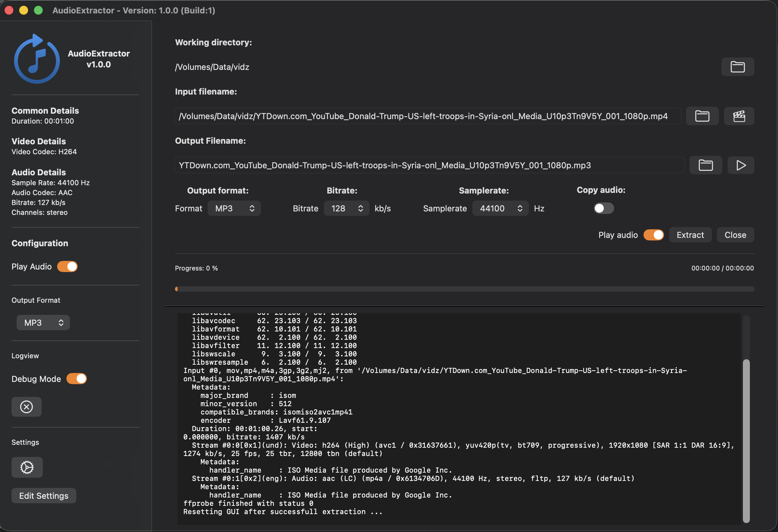
Task: Open the Samplerate dropdown showing 44100
Action: [500, 208]
